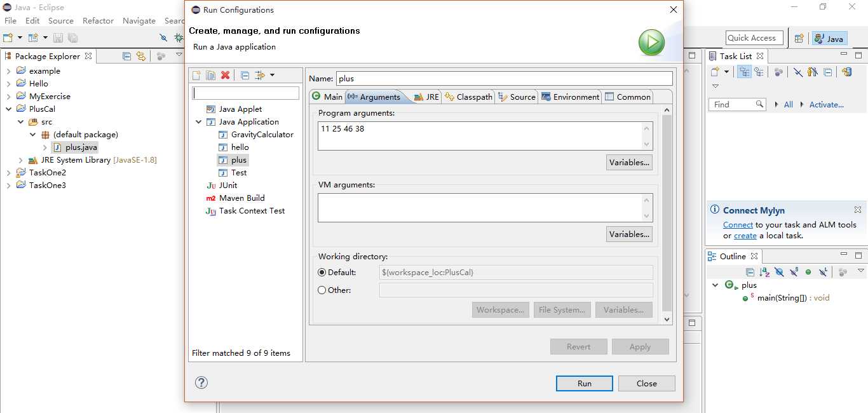This screenshot has width=868, height=413.
Task: Click the help question mark icon
Action: tap(201, 383)
